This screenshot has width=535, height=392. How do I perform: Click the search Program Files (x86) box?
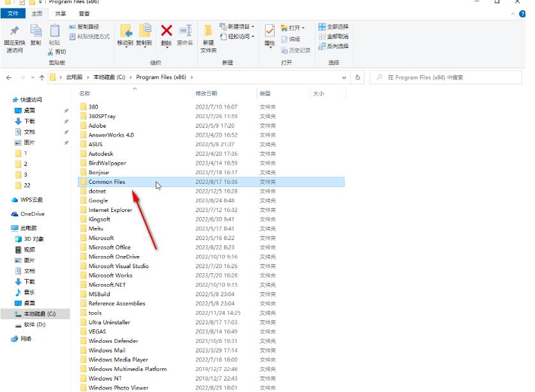tap(446, 77)
